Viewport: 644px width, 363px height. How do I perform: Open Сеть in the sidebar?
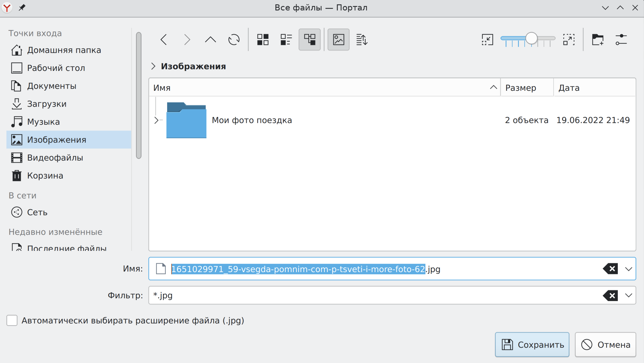tap(69, 212)
